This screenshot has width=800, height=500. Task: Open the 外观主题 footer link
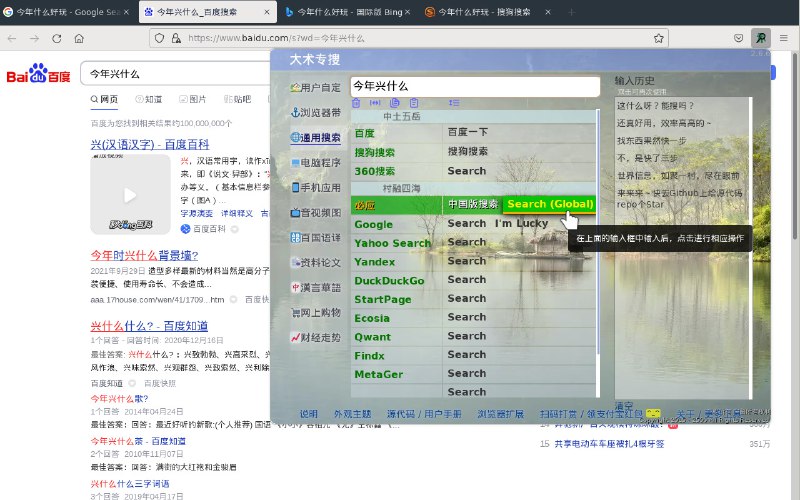point(352,414)
